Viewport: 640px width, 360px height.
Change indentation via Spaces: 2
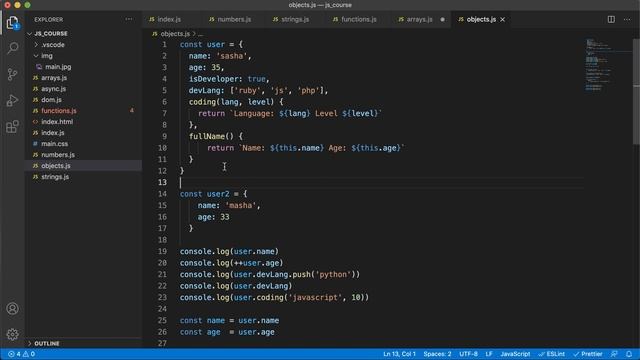pos(437,354)
